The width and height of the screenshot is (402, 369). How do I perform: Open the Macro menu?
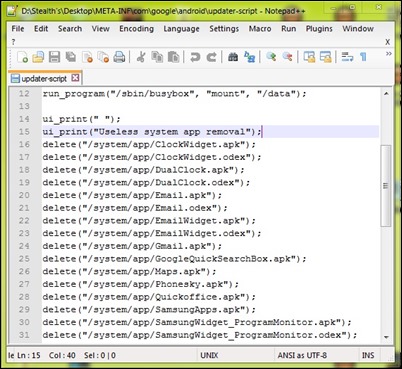coord(260,29)
